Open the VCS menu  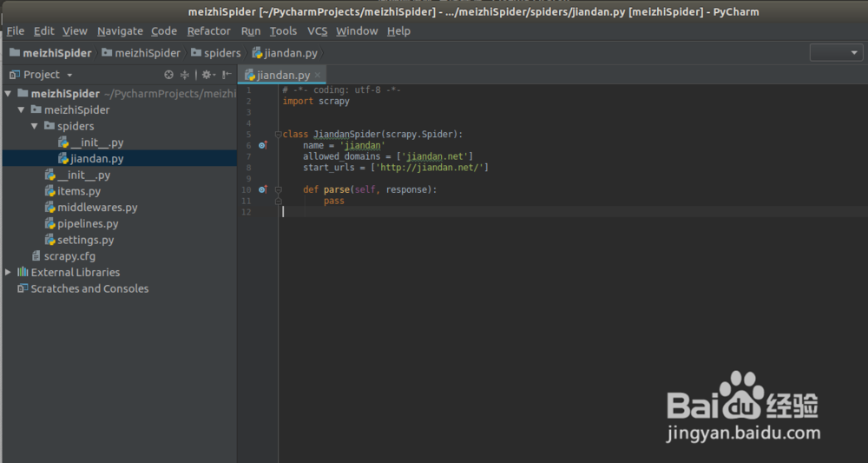(317, 31)
